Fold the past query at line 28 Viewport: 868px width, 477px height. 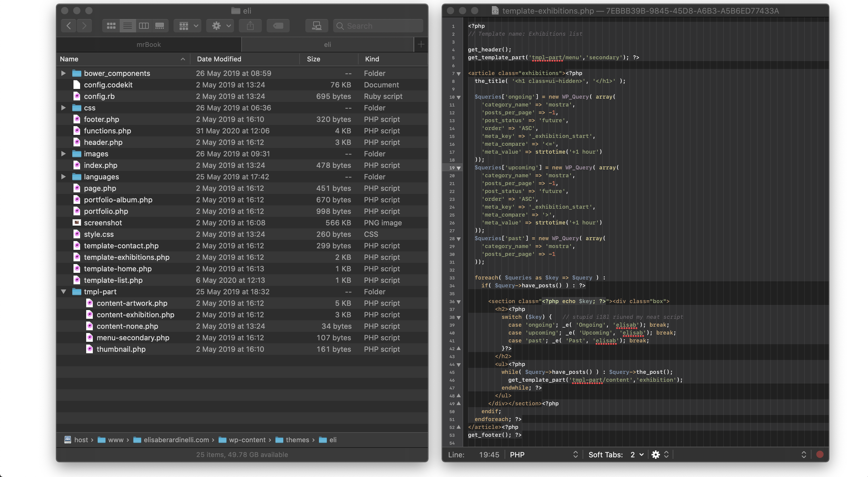[458, 239]
